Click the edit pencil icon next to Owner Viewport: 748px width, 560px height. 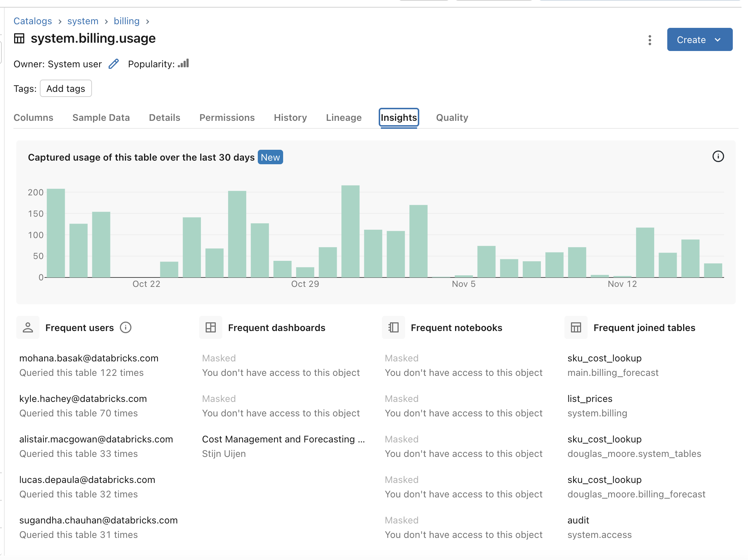[114, 64]
